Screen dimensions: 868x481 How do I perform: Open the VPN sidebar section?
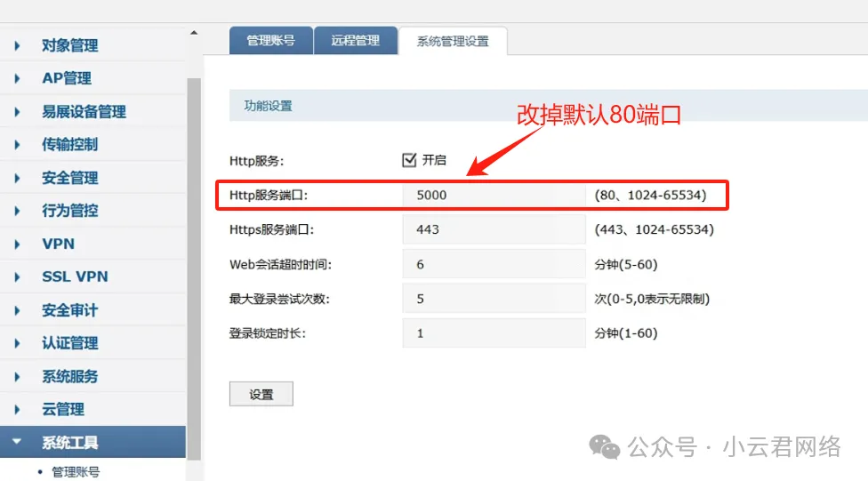pyautogui.click(x=58, y=244)
